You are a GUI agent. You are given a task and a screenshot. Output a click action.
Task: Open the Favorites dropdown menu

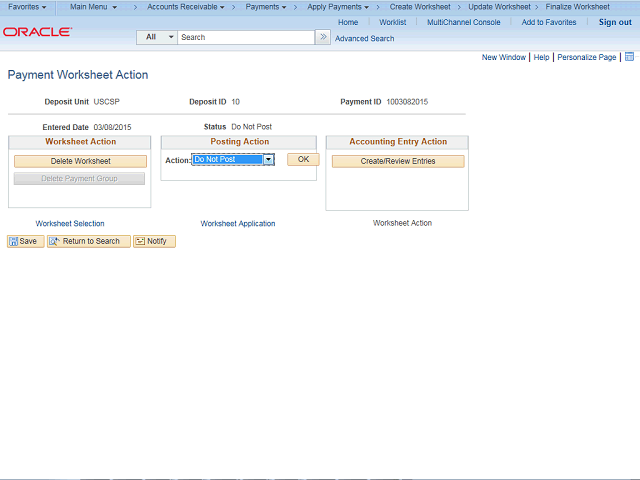coord(27,7)
